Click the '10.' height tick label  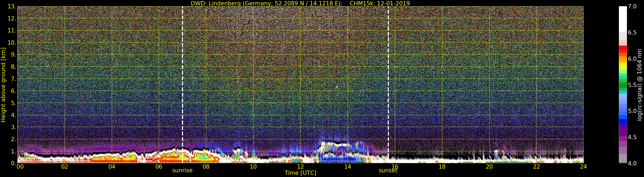click(12, 43)
